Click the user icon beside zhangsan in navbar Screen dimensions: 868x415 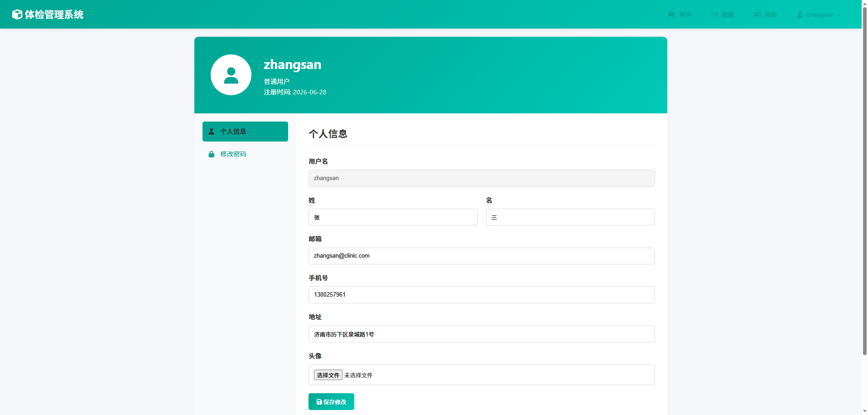[x=800, y=15]
